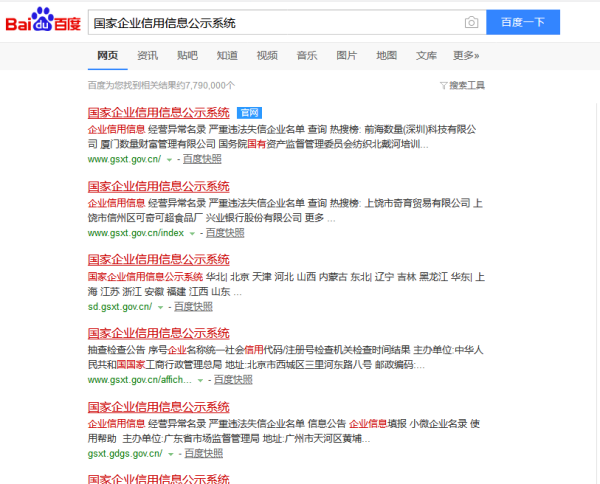
Task: Open result title for gsxt.gdgs.gov.cn
Action: 158,407
